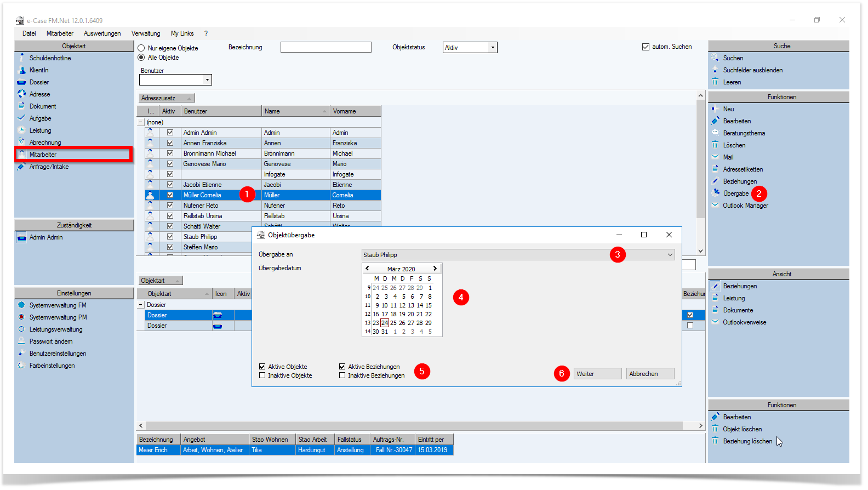Screen dimensions: 868x490
Task: Click the Weiter button
Action: 597,374
